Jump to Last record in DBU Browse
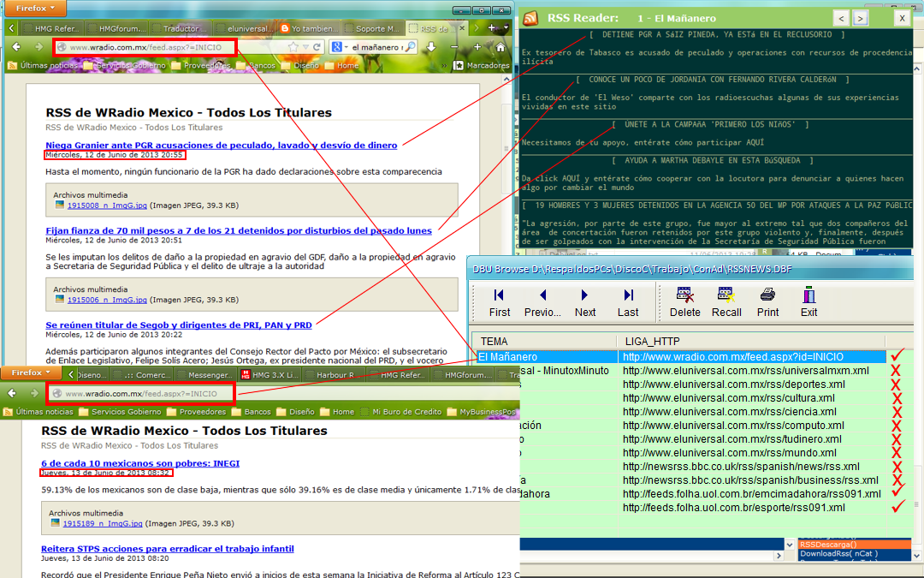 tap(628, 302)
